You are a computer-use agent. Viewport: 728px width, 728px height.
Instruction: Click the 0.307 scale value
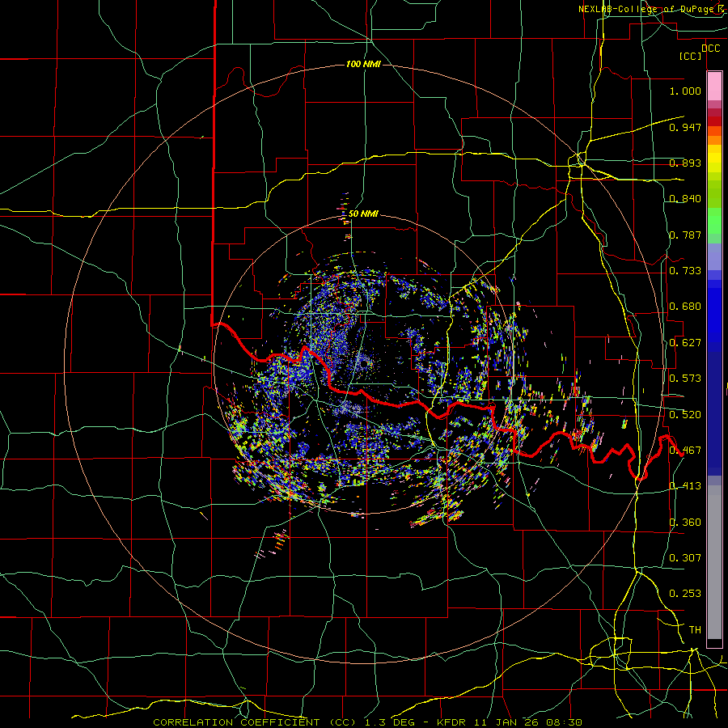[685, 557]
